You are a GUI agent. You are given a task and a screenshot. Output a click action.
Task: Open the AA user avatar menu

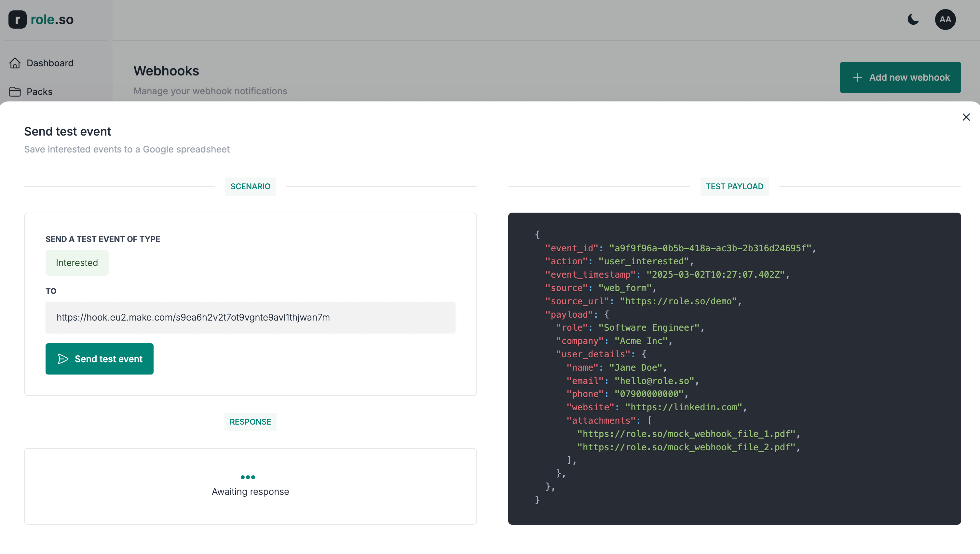[946, 20]
